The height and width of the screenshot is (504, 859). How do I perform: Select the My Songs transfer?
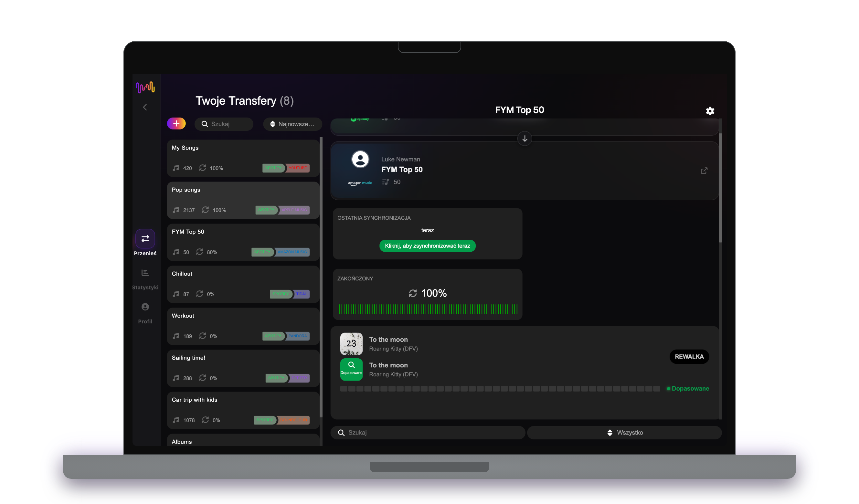pyautogui.click(x=243, y=158)
